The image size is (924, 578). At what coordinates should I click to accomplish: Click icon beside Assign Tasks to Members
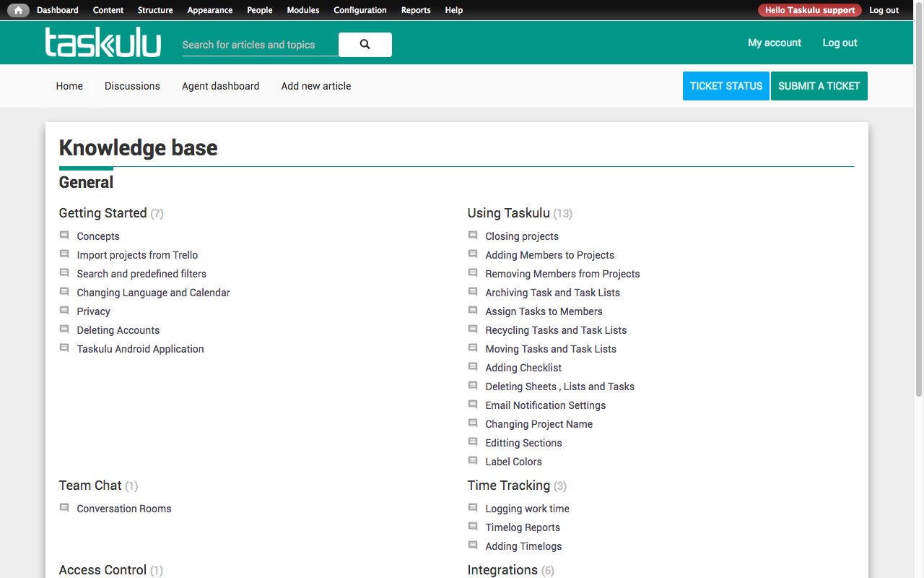point(473,311)
